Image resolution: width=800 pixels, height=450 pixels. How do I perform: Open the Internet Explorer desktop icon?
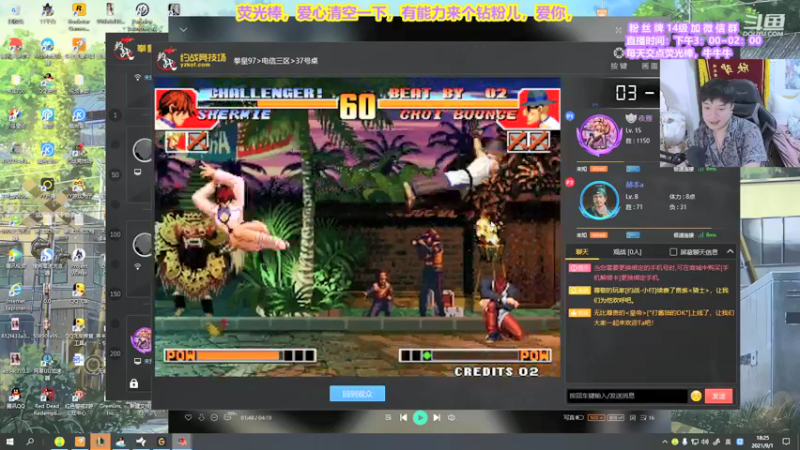[x=15, y=296]
